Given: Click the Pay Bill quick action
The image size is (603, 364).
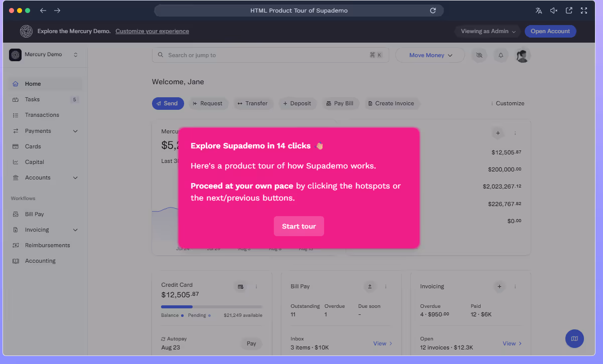Looking at the screenshot, I should (x=340, y=103).
